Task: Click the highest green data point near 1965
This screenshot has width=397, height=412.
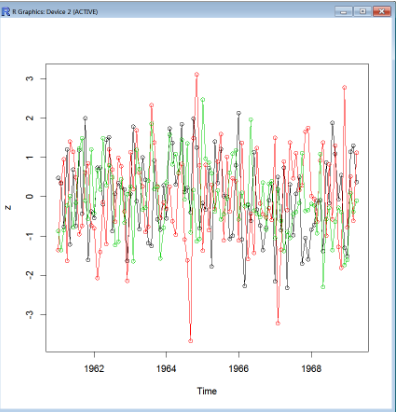Action: (x=203, y=100)
